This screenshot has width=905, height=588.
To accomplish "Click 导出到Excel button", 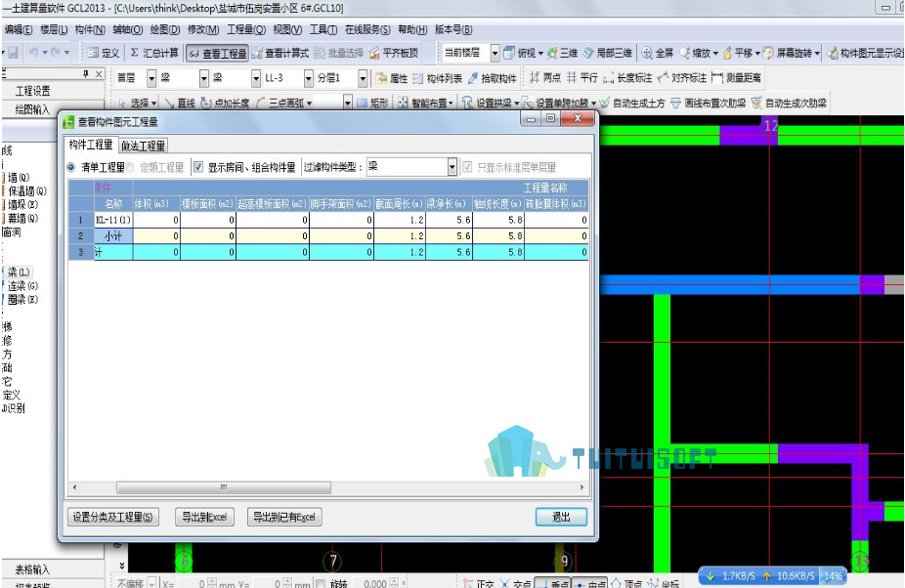I will 204,517.
